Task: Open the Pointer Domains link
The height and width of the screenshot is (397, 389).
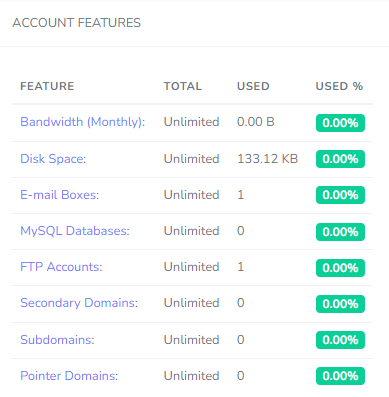Action: coord(69,376)
